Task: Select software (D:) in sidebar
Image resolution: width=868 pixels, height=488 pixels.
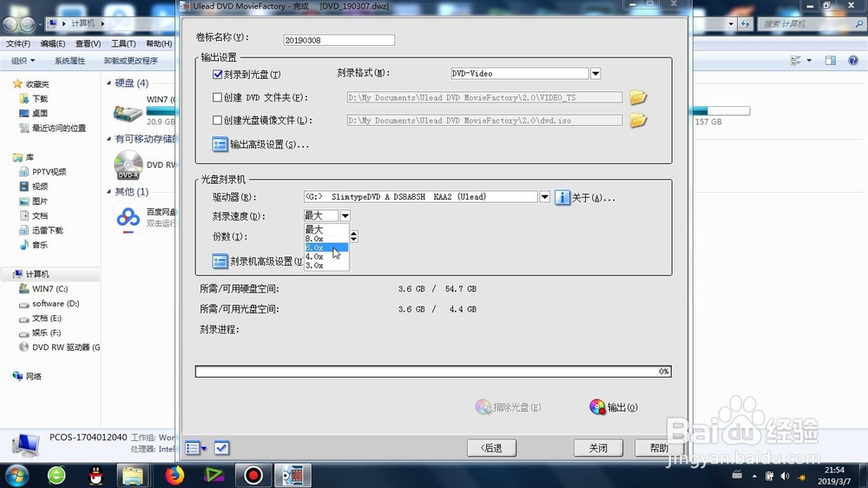Action: click(x=56, y=304)
